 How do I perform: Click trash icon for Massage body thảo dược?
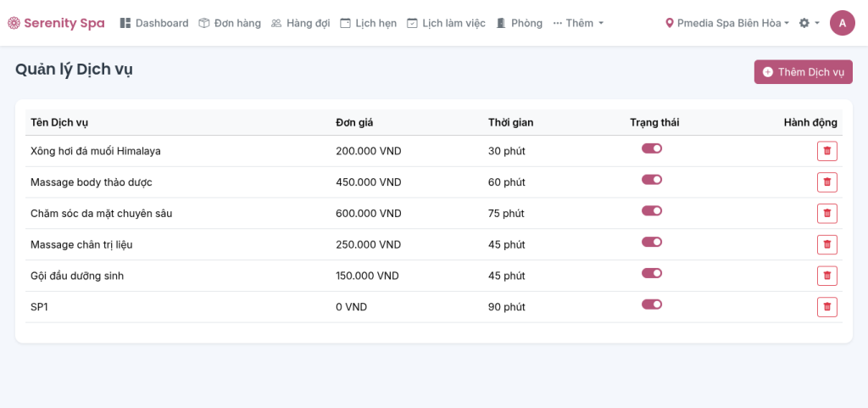pyautogui.click(x=826, y=182)
